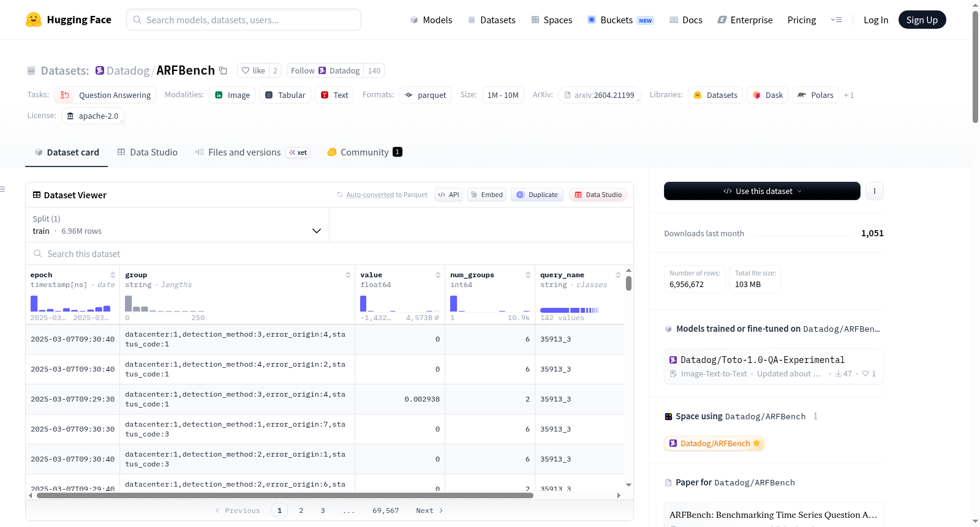Switch to the Data Studio tab
This screenshot has width=980, height=527.
[x=148, y=152]
